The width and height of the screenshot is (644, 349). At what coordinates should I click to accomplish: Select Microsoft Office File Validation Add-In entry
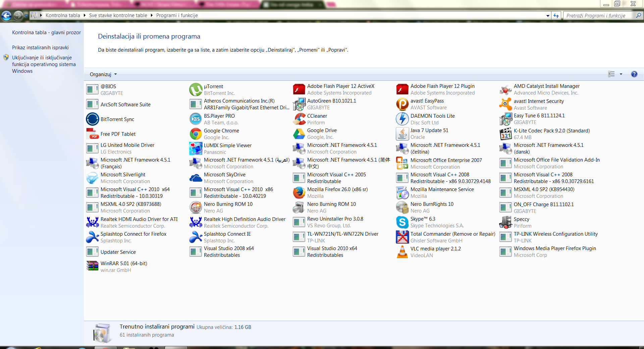click(x=549, y=163)
